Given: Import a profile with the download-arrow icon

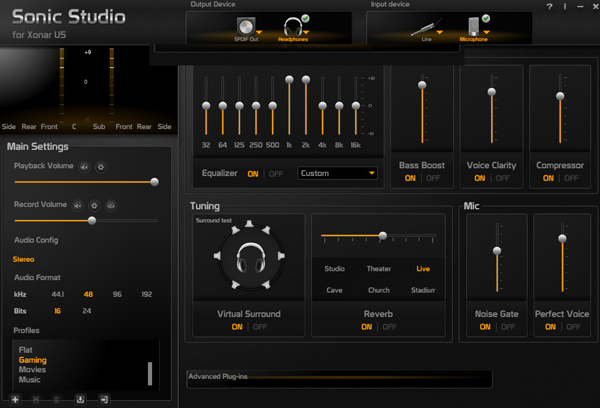Looking at the screenshot, I should pyautogui.click(x=80, y=400).
